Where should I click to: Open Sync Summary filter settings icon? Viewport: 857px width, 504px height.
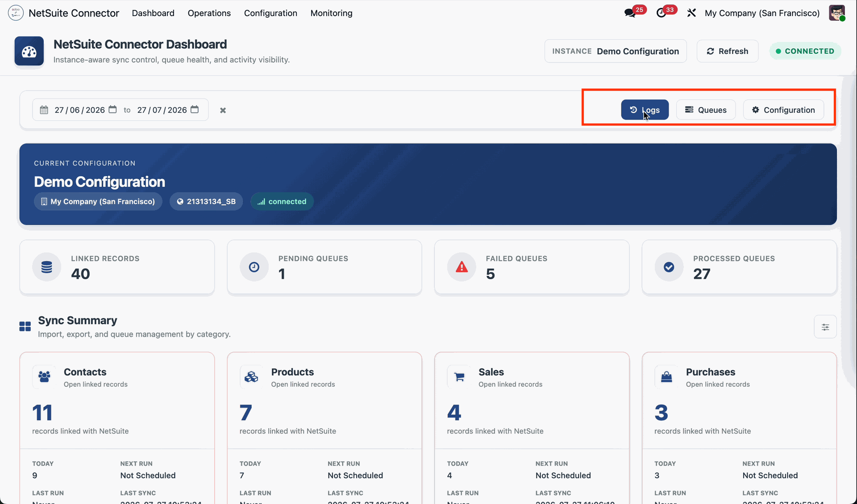point(825,327)
